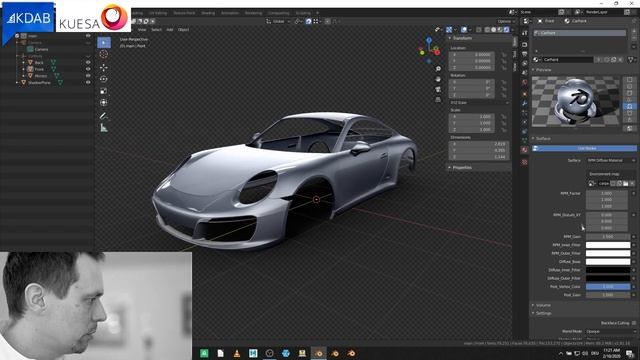Select the Cursor tool in viewport toolbar

(x=104, y=54)
